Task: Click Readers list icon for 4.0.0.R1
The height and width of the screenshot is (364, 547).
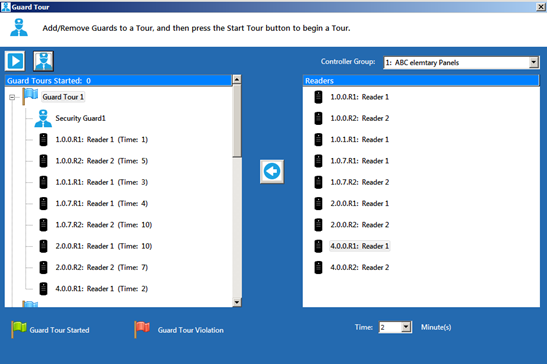Action: 318,246
